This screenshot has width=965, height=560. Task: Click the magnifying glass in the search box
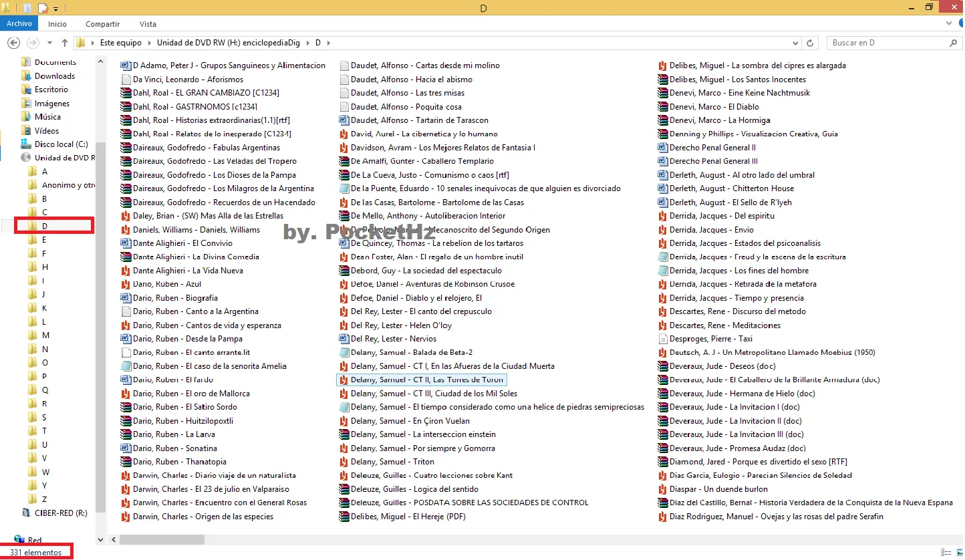point(954,43)
